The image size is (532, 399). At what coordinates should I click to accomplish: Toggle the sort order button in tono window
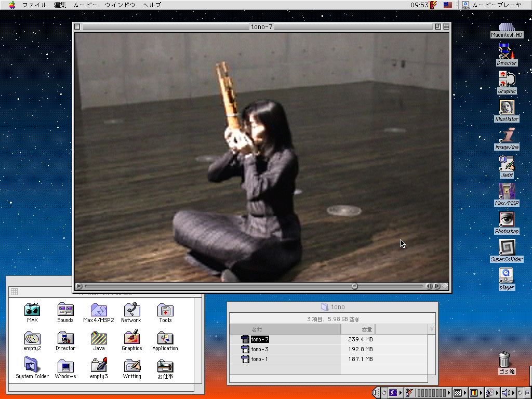click(431, 329)
